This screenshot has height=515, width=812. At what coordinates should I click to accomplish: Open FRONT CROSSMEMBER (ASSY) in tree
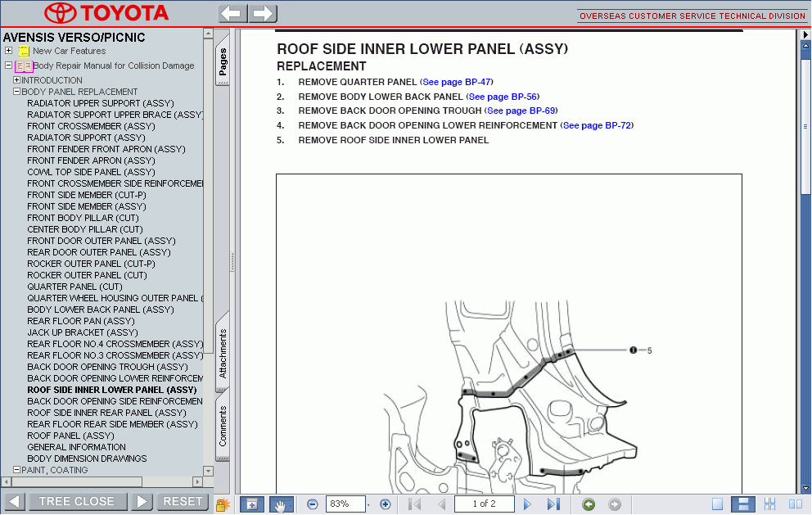(91, 126)
